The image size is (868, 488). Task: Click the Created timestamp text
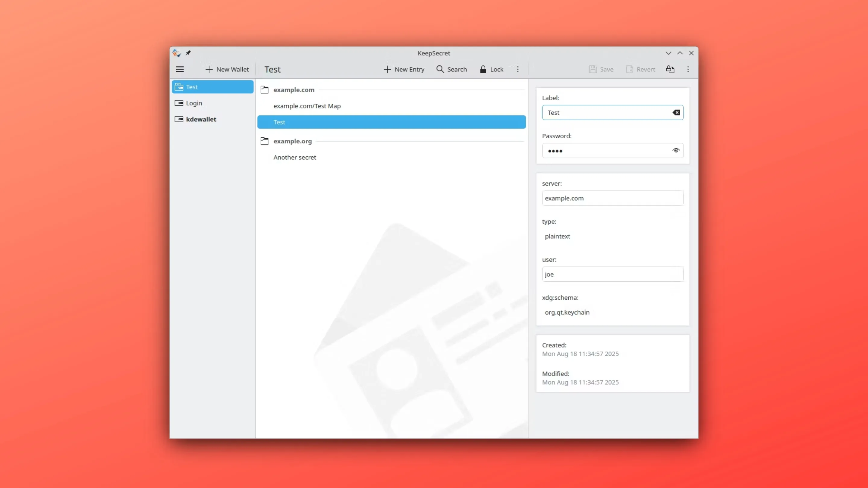click(x=580, y=354)
